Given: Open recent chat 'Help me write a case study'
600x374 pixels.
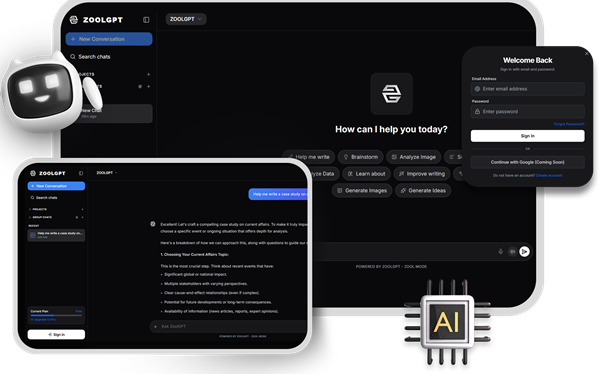Looking at the screenshot, I should point(56,235).
